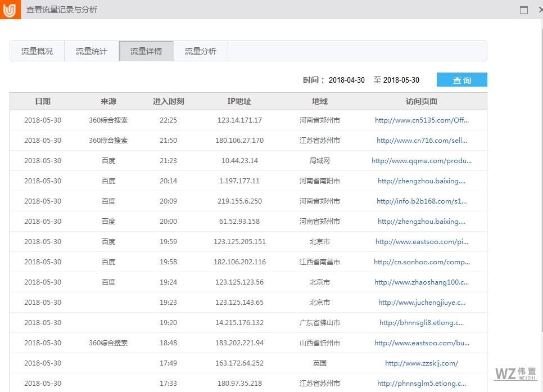Image resolution: width=543 pixels, height=392 pixels.
Task: Open the http://www.zhaoshang100 link
Action: pos(423,282)
